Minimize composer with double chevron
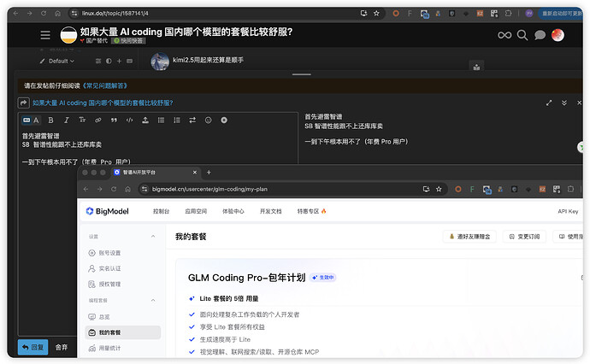 tap(564, 103)
